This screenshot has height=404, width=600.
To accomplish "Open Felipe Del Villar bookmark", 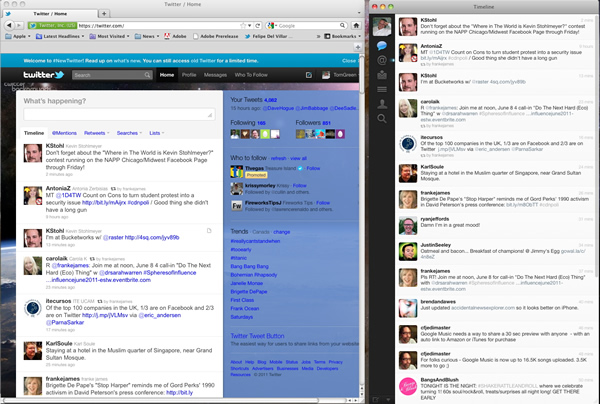I will click(269, 36).
